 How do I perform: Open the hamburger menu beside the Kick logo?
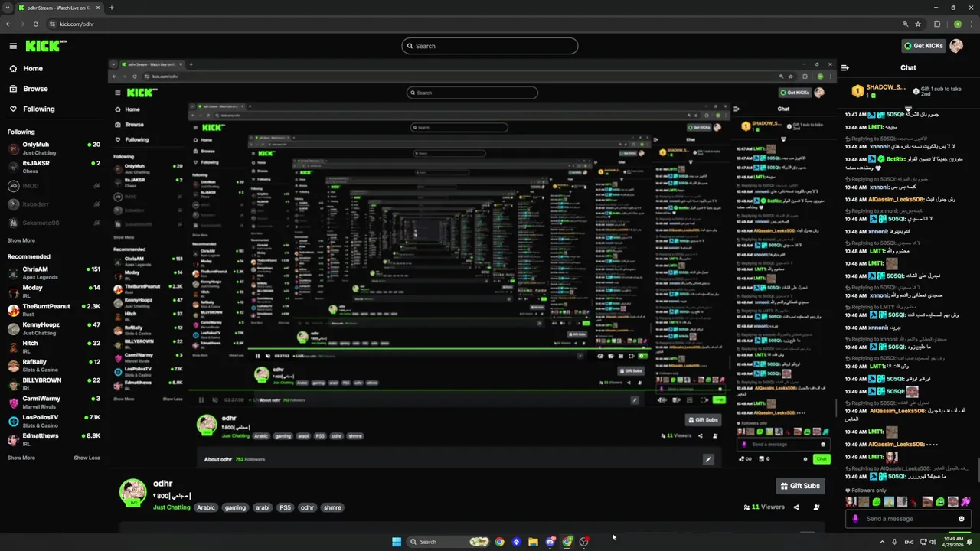(13, 46)
